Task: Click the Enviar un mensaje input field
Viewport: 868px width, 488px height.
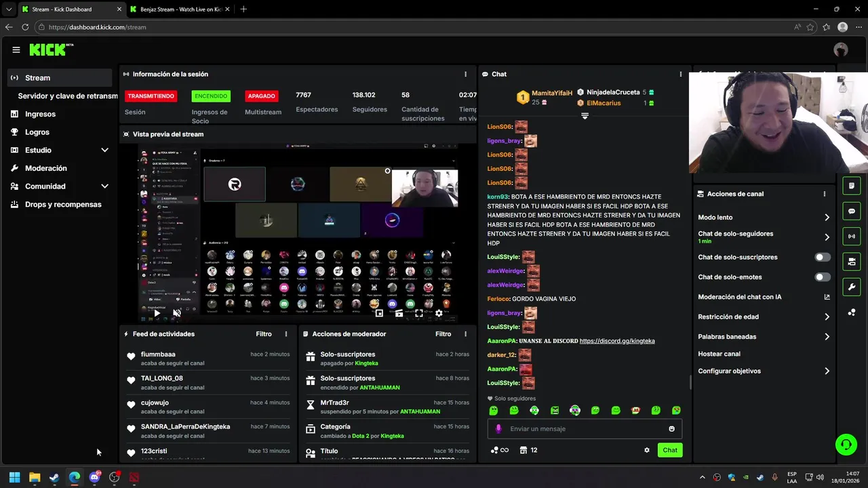Action: pyautogui.click(x=585, y=429)
